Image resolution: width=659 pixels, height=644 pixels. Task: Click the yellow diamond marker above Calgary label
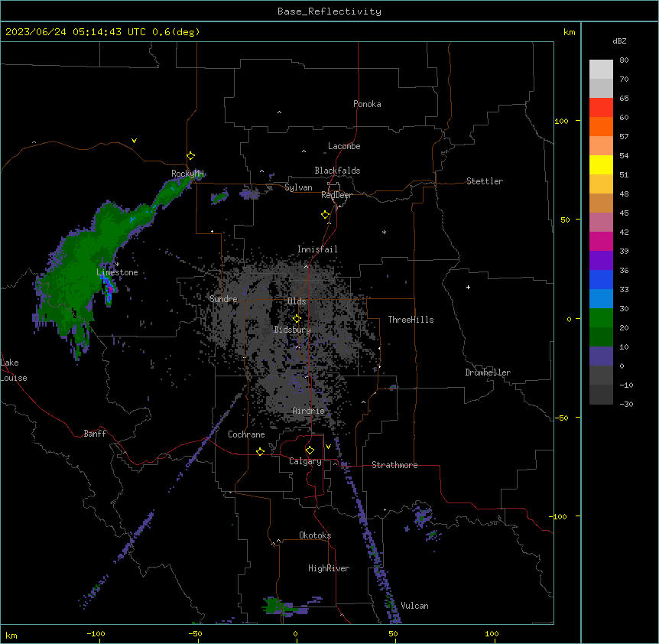(x=310, y=450)
